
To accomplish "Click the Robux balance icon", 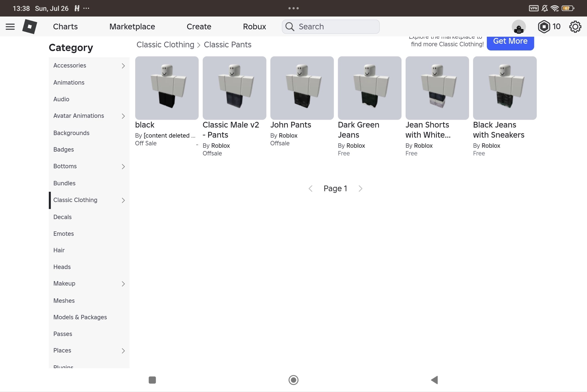I will click(544, 27).
